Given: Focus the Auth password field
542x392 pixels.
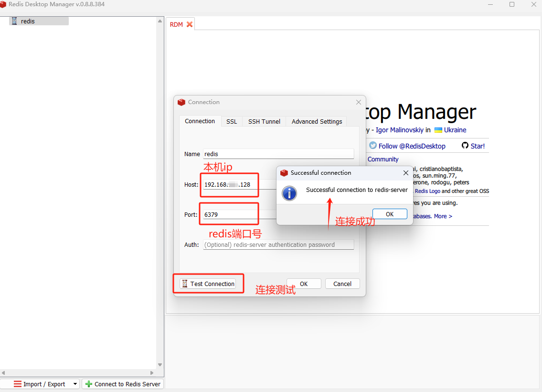Looking at the screenshot, I should coord(278,244).
